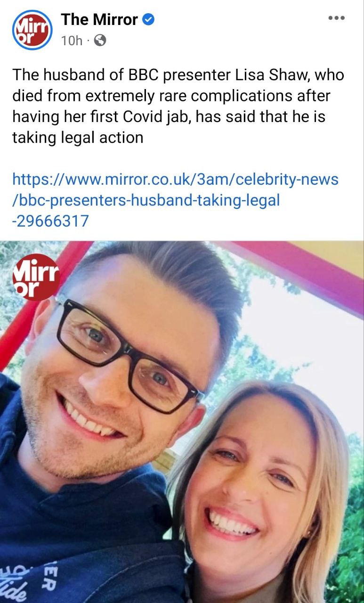The width and height of the screenshot is (364, 603).
Task: Open the mirror.co.uk celebrity-news link
Action: [x=175, y=179]
